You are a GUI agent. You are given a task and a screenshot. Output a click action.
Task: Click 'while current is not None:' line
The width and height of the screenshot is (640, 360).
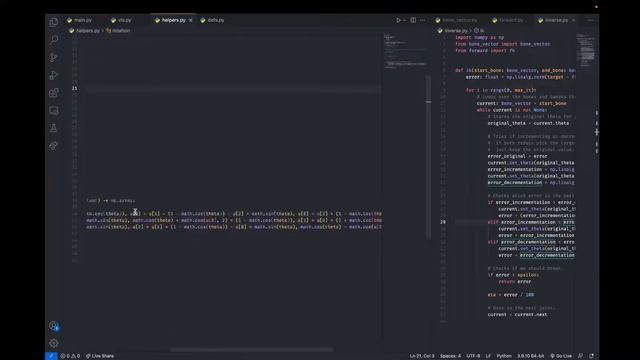512,110
